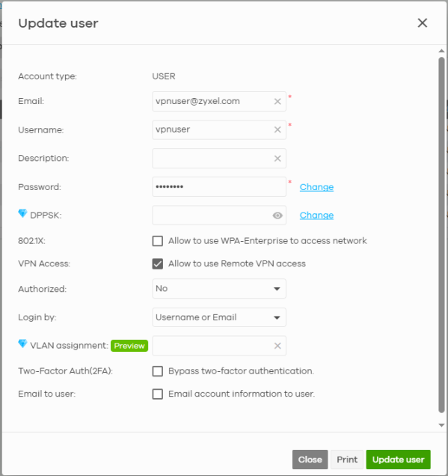Clear the Username field with its X icon
The width and height of the screenshot is (448, 476).
[x=277, y=129]
